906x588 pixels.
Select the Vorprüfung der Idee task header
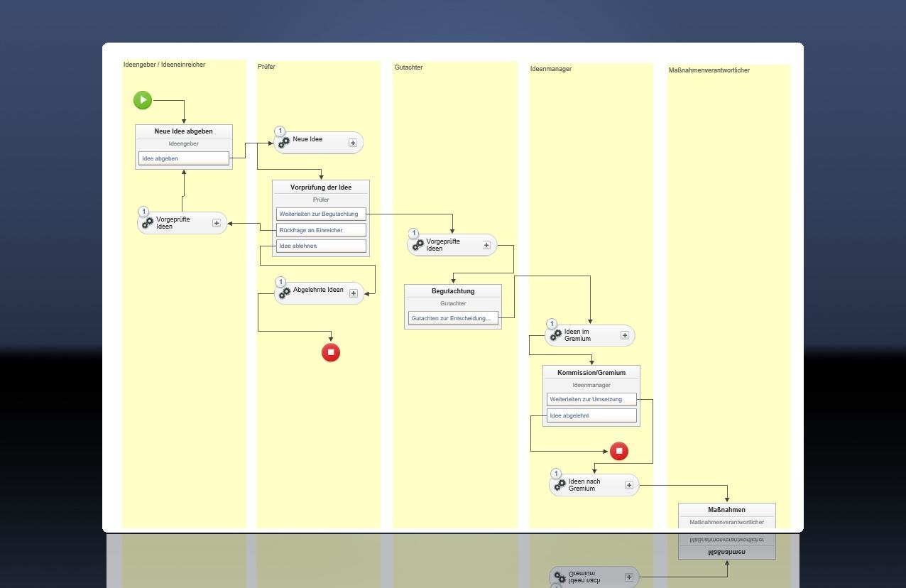[321, 187]
